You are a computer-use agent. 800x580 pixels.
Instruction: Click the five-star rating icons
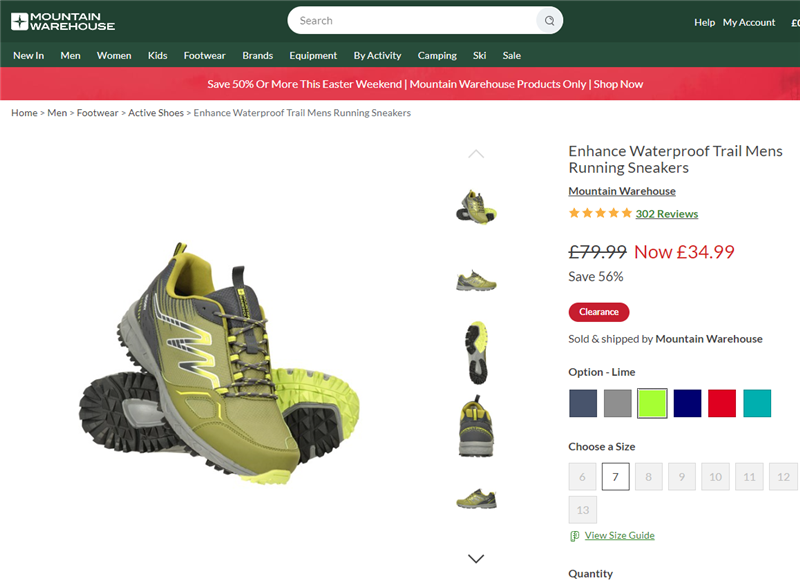pyautogui.click(x=600, y=213)
